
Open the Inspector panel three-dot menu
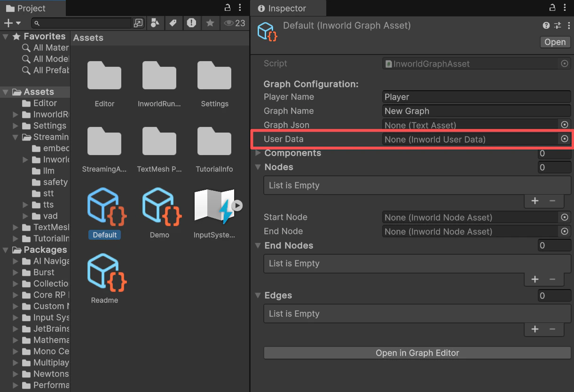pyautogui.click(x=566, y=8)
